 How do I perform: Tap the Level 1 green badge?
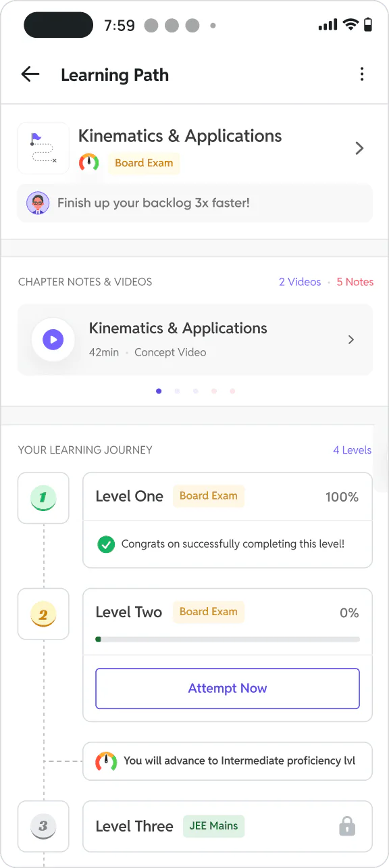coord(43,498)
